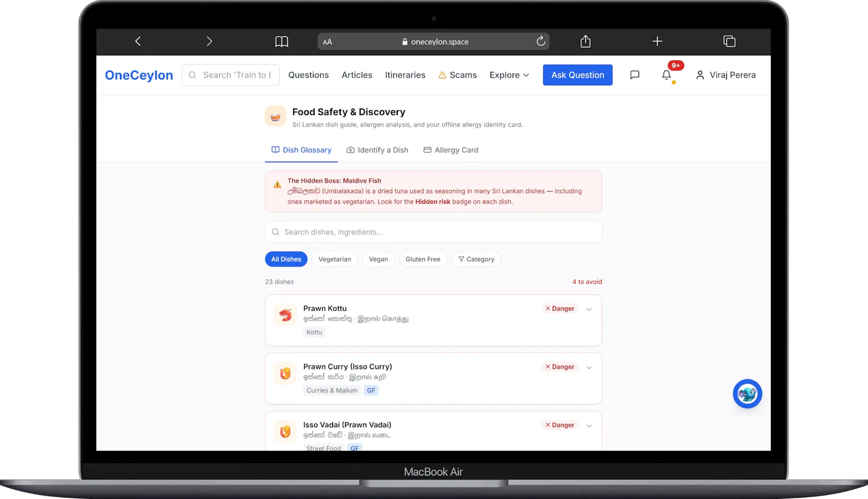
Task: Click the Scams warning triangle icon
Action: pos(442,75)
